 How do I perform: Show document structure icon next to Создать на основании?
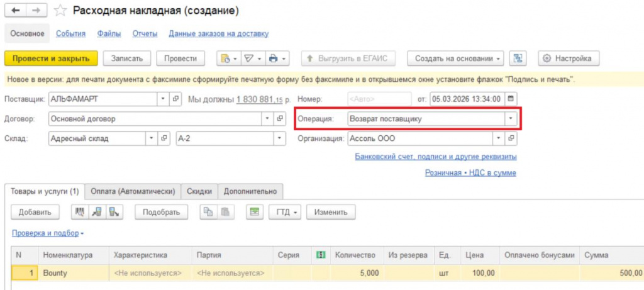(518, 59)
